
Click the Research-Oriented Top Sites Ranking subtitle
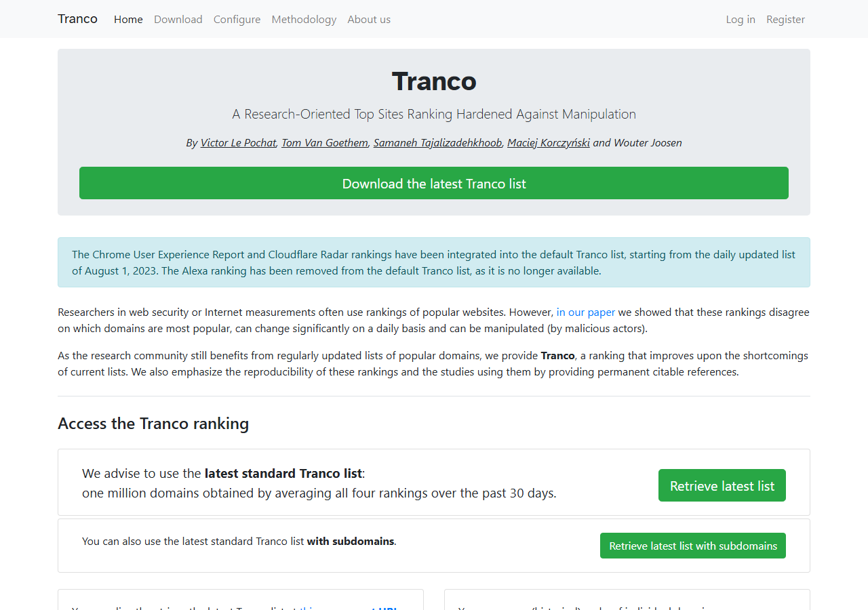pos(434,114)
